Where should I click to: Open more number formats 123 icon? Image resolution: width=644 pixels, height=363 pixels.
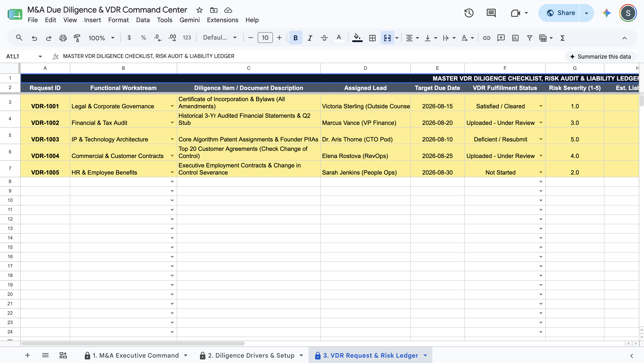click(187, 38)
